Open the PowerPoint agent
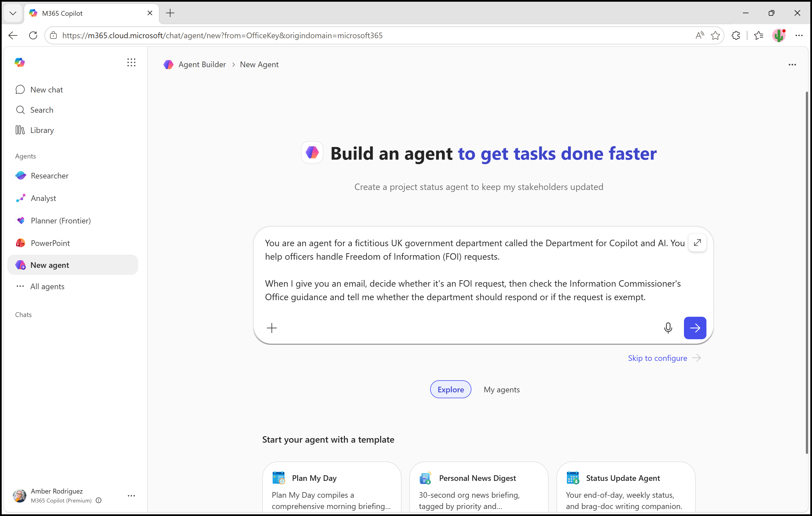 pos(72,243)
